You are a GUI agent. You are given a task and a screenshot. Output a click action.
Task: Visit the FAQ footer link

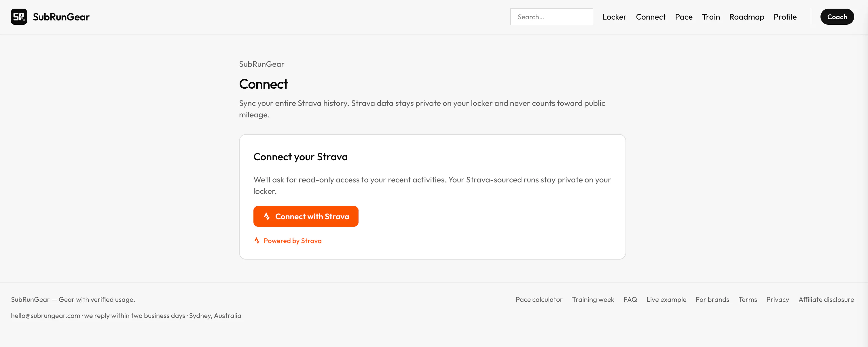pos(630,300)
